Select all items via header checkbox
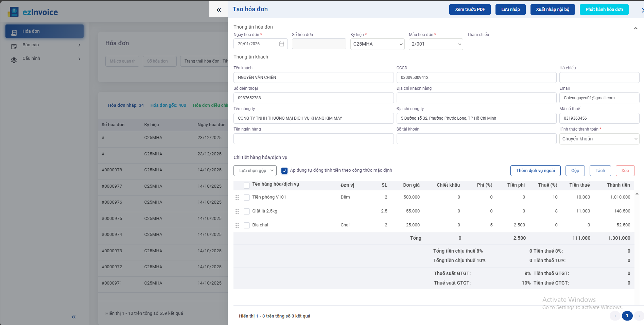The height and width of the screenshot is (325, 644). (247, 185)
